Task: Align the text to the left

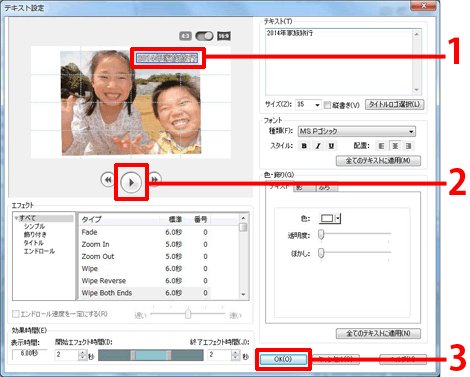Action: click(x=382, y=146)
